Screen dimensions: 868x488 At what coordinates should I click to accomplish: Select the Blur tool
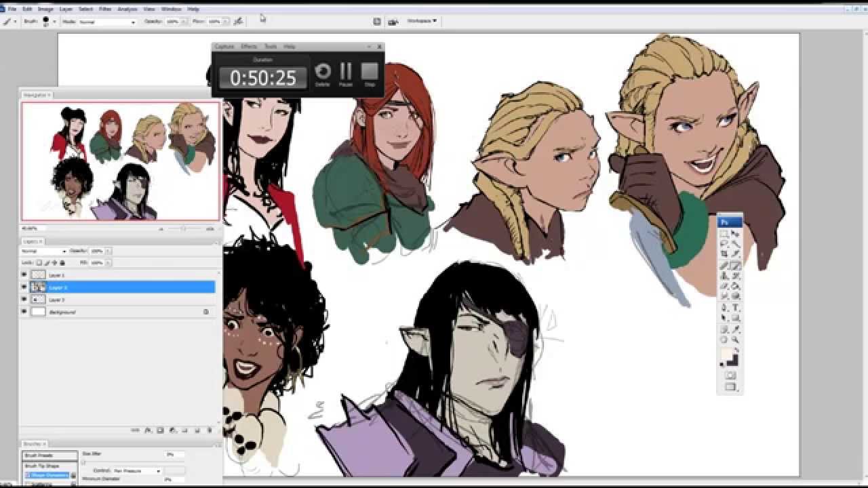tap(724, 296)
